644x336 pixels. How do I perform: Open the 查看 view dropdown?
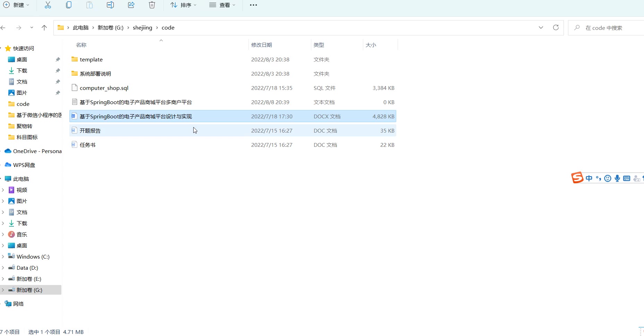(222, 5)
